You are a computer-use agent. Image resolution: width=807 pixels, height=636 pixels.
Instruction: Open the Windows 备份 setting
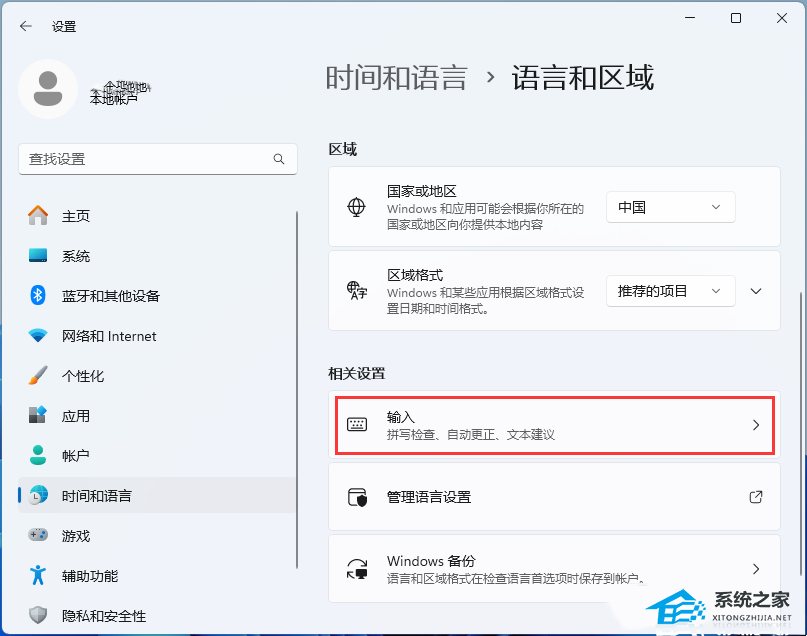554,569
